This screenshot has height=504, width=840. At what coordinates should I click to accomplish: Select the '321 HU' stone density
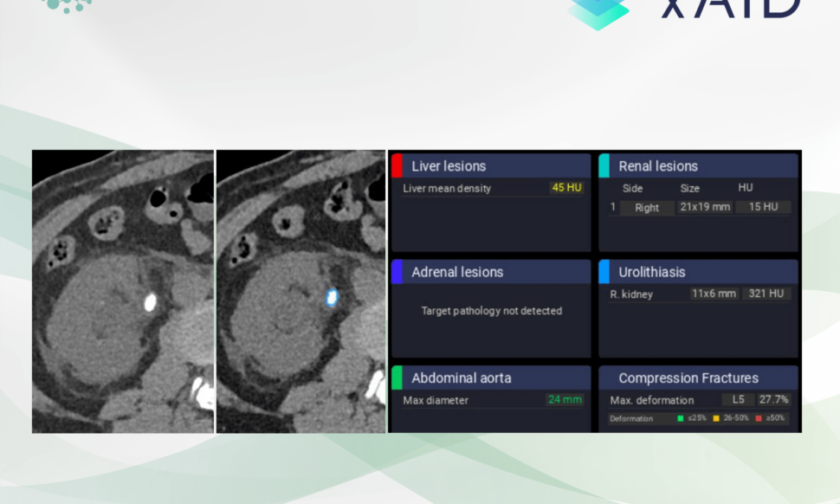tap(766, 294)
